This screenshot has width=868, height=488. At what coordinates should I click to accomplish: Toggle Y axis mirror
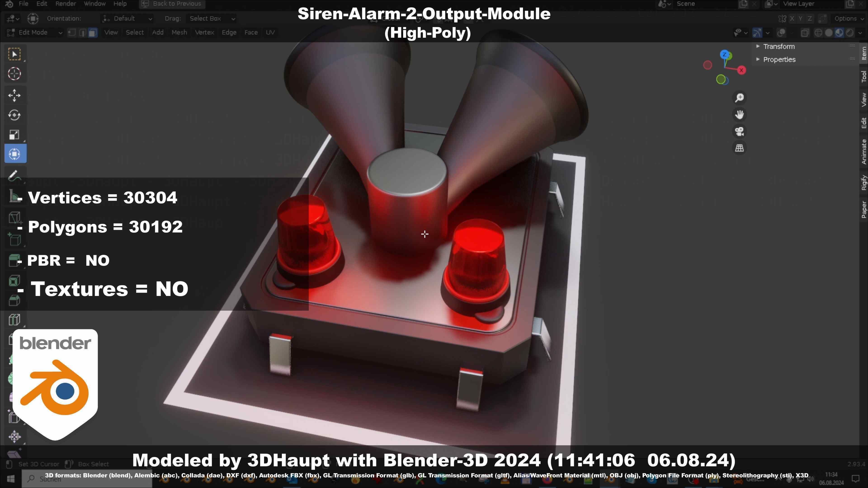[801, 19]
